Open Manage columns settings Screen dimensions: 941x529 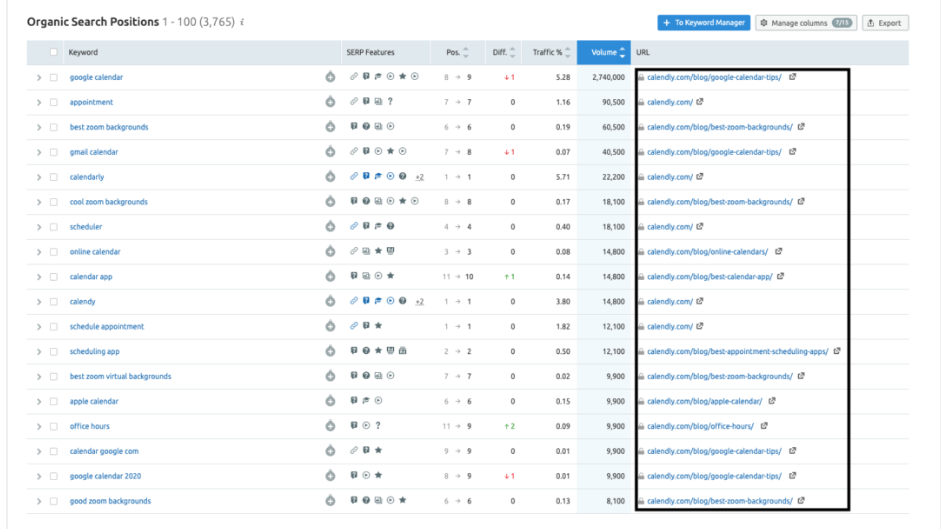[x=806, y=22]
